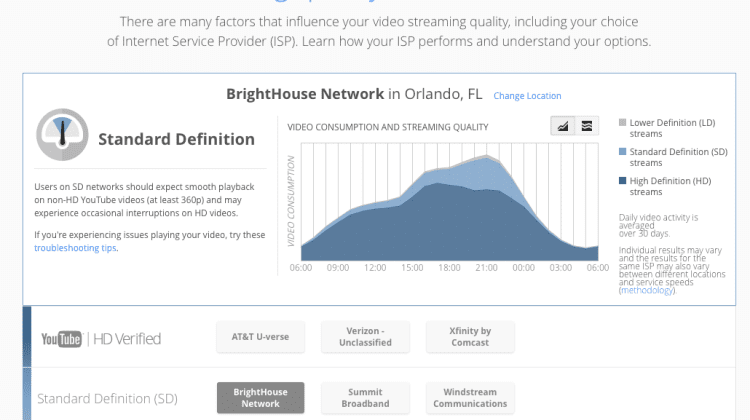Select the Windstream Communications provider button
Viewport: 750px width, 420px height.
[x=470, y=398]
